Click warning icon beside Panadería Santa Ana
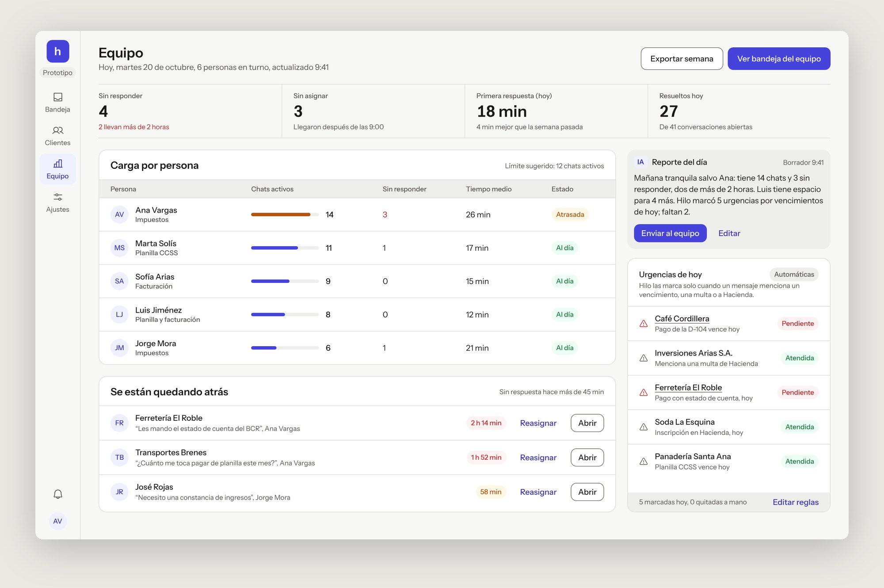This screenshot has width=884, height=588. click(x=644, y=462)
